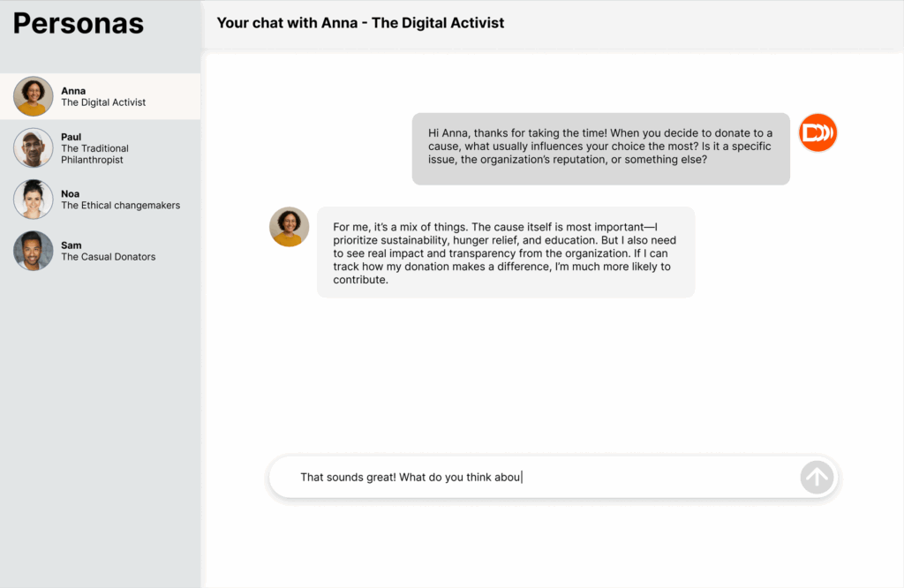Image resolution: width=904 pixels, height=588 pixels.
Task: Click the name Sam in sidebar
Action: point(72,245)
